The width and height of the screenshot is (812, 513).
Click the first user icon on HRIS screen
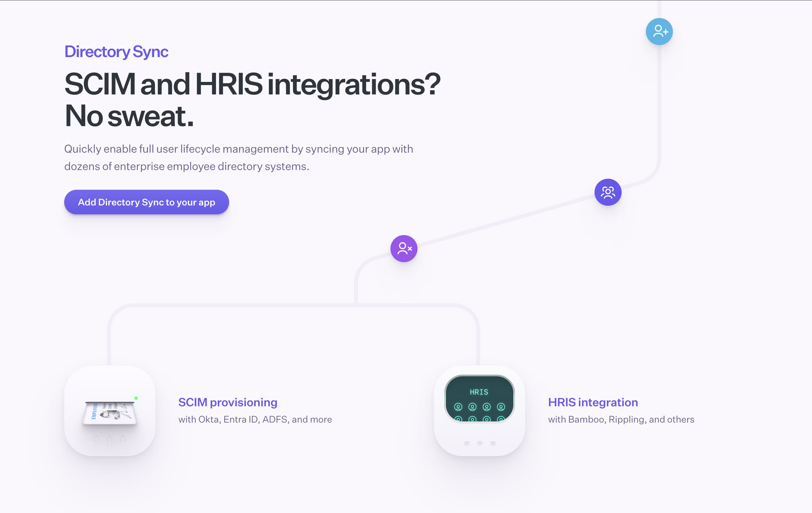(x=458, y=407)
